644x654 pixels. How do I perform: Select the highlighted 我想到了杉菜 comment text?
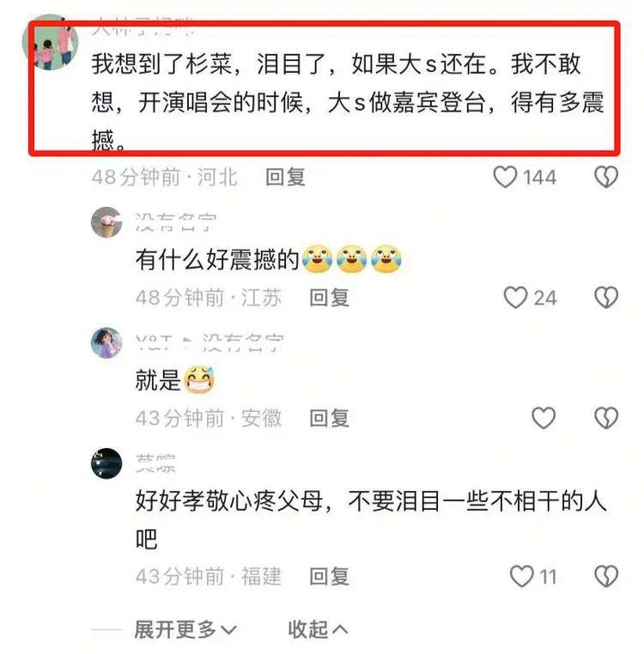pyautogui.click(x=348, y=101)
